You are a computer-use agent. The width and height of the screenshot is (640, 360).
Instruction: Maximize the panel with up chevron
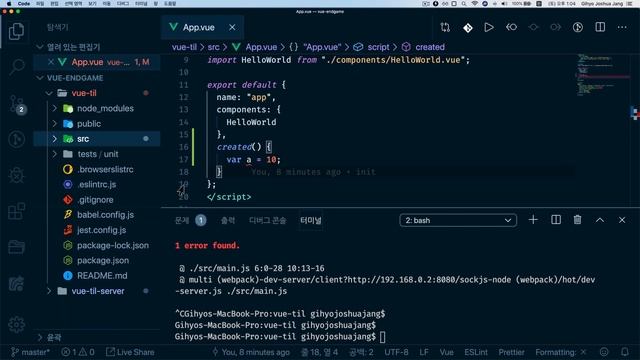tap(600, 220)
